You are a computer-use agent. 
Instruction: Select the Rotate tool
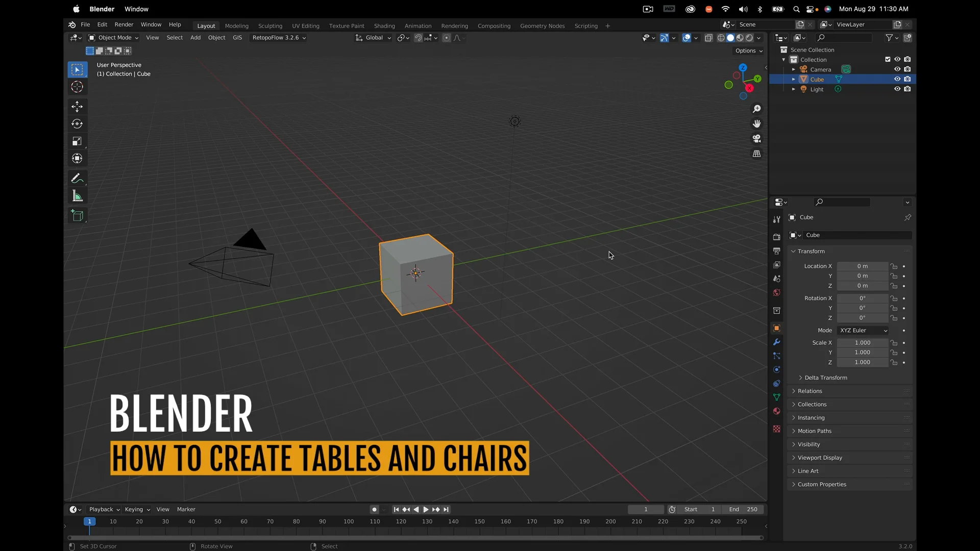click(x=77, y=124)
